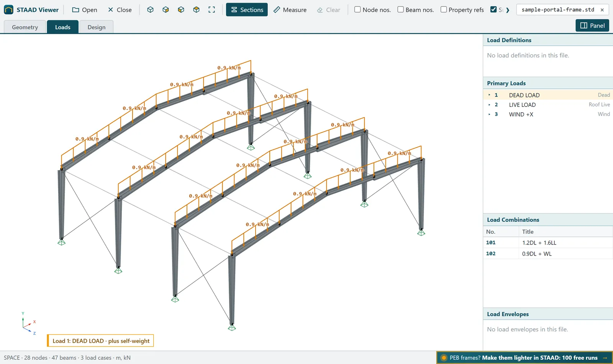Screen dimensions: 613x364
Task: Select load combination 102 0.9DL + WL
Action: tap(548, 254)
